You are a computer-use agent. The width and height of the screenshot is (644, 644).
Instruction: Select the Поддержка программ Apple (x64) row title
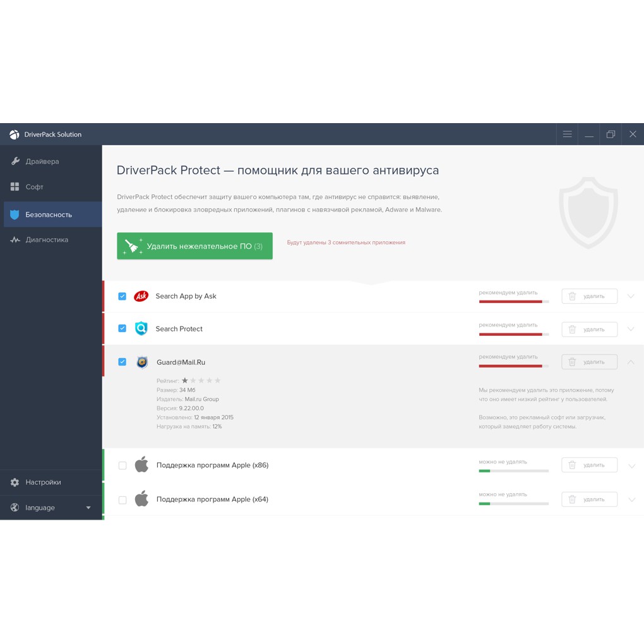tap(212, 499)
